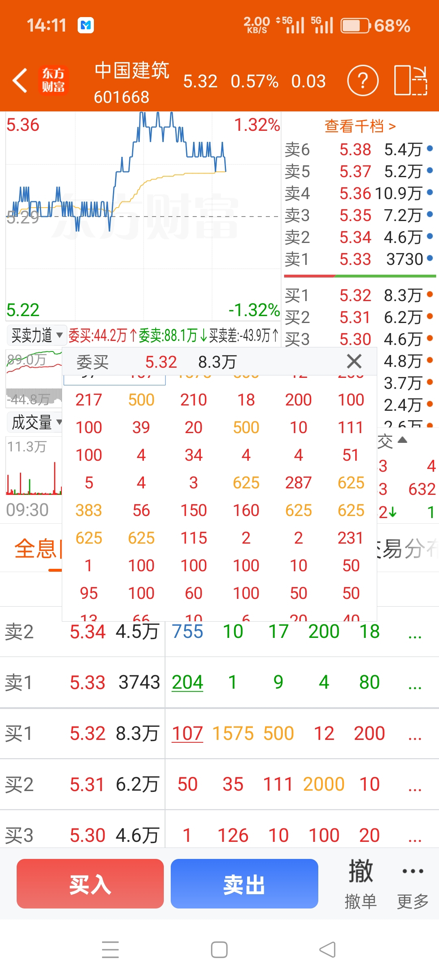Tap the Android home button
The width and height of the screenshot is (439, 980).
(x=219, y=950)
